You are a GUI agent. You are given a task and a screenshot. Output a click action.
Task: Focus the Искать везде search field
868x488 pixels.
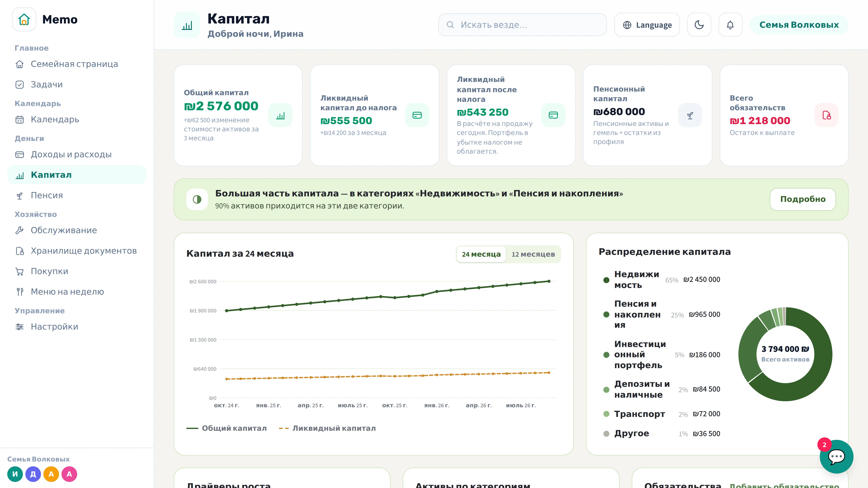tap(522, 25)
